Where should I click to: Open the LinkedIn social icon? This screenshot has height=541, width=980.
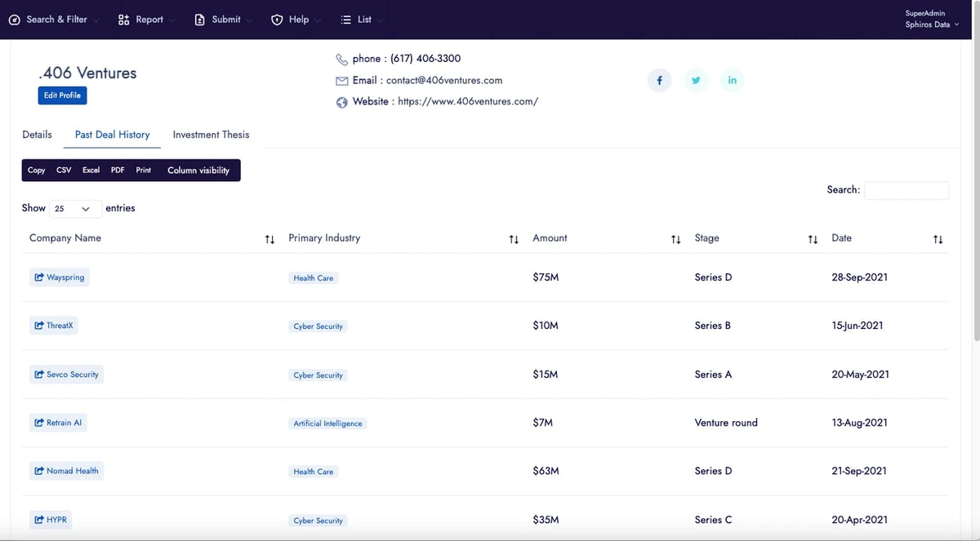pos(732,80)
